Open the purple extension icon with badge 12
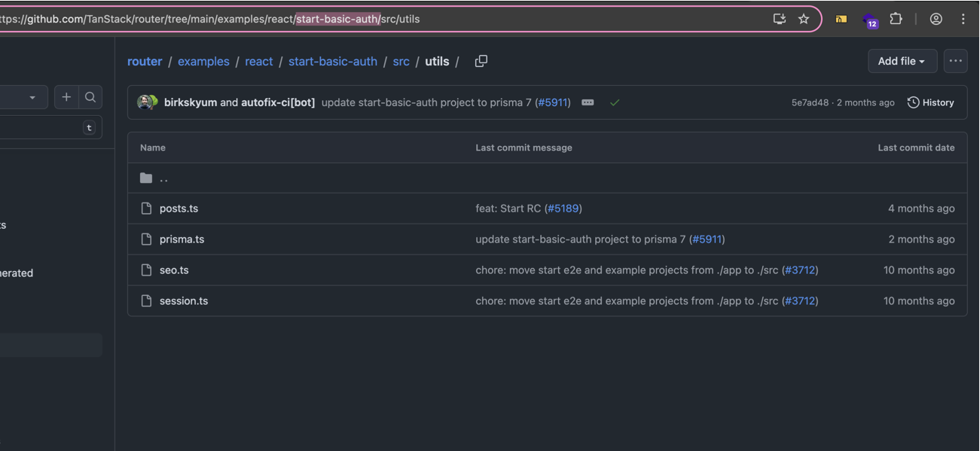The width and height of the screenshot is (980, 451). coord(870,20)
